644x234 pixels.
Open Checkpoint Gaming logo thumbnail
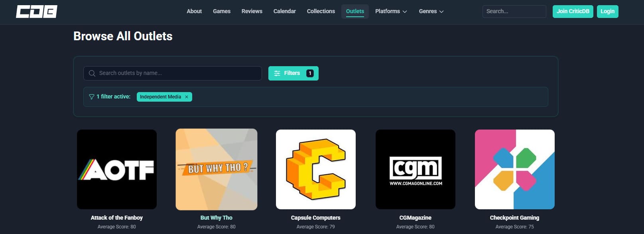point(515,169)
